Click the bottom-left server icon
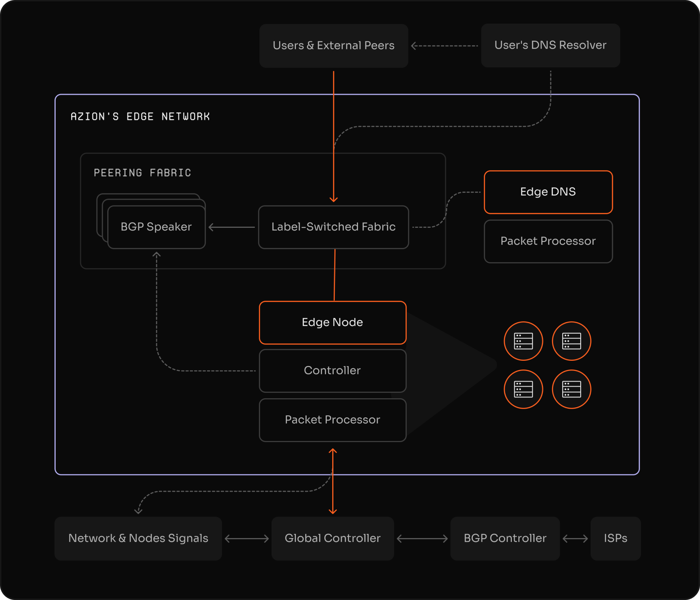The width and height of the screenshot is (700, 600). pos(524,389)
